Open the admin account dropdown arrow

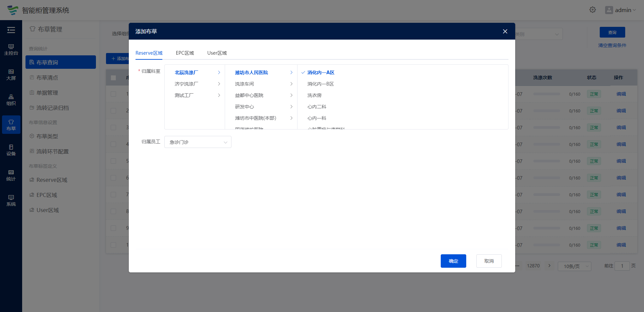click(x=634, y=10)
